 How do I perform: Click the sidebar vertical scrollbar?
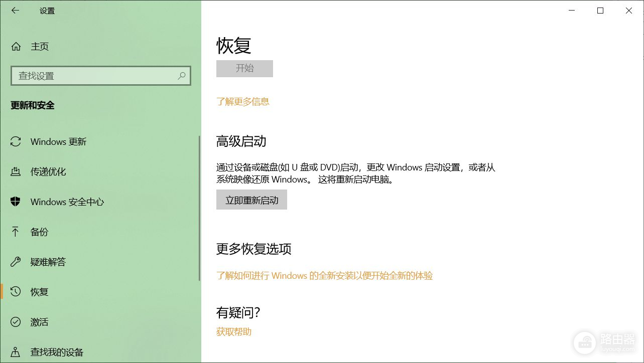pos(199,208)
